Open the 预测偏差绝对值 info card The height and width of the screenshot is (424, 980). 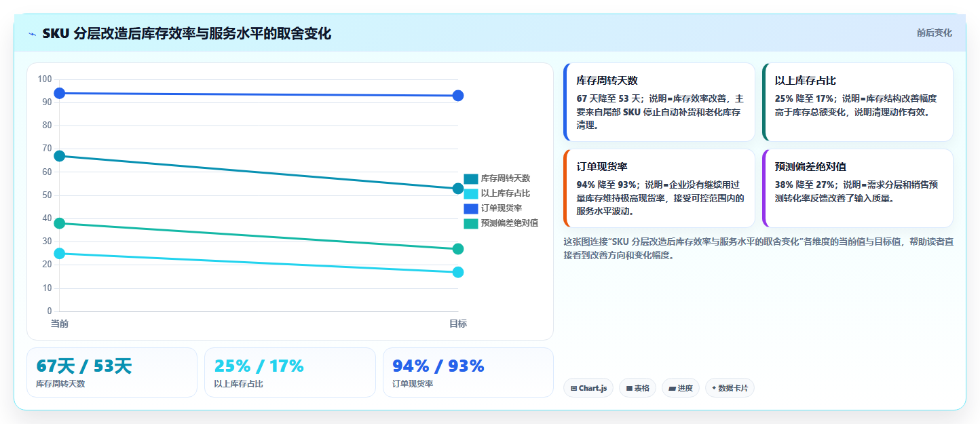pyautogui.click(x=857, y=188)
